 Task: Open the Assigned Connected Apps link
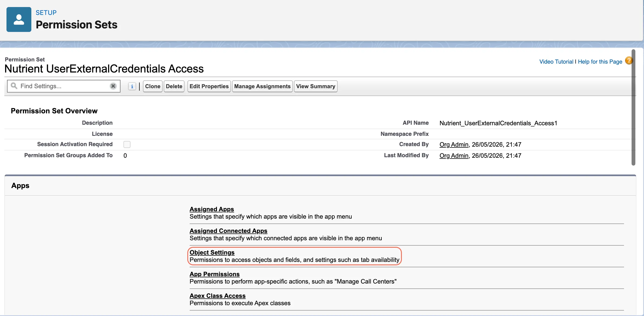[229, 231]
